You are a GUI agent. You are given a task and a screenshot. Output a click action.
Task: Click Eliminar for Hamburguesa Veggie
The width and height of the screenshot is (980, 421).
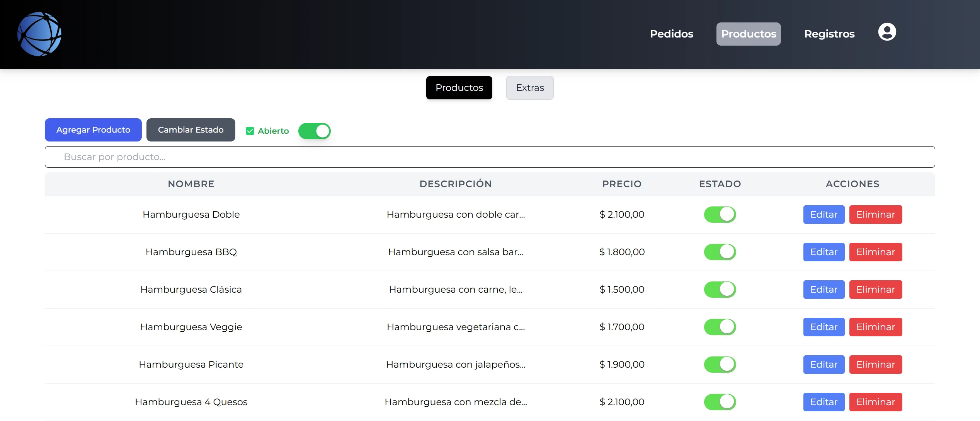click(x=876, y=327)
